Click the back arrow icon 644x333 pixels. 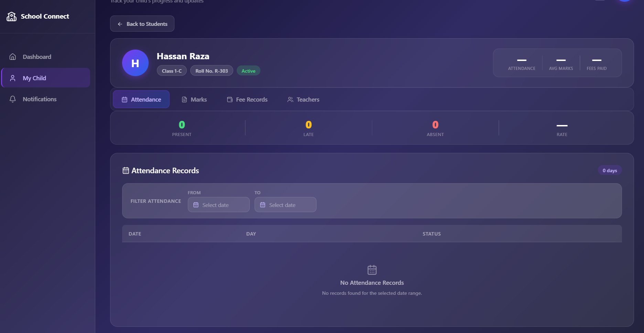pos(120,24)
